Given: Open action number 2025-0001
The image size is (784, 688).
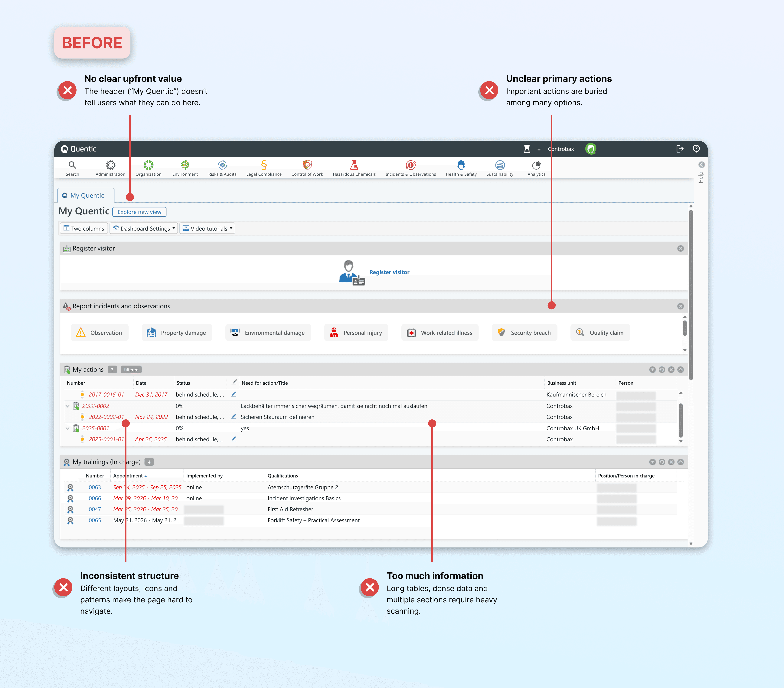Looking at the screenshot, I should (96, 428).
